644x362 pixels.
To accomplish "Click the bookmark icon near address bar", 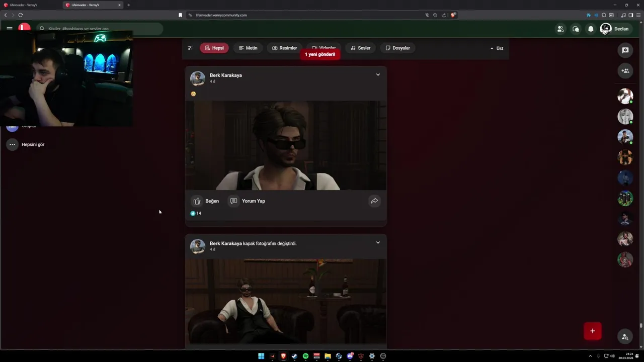I will tap(180, 15).
